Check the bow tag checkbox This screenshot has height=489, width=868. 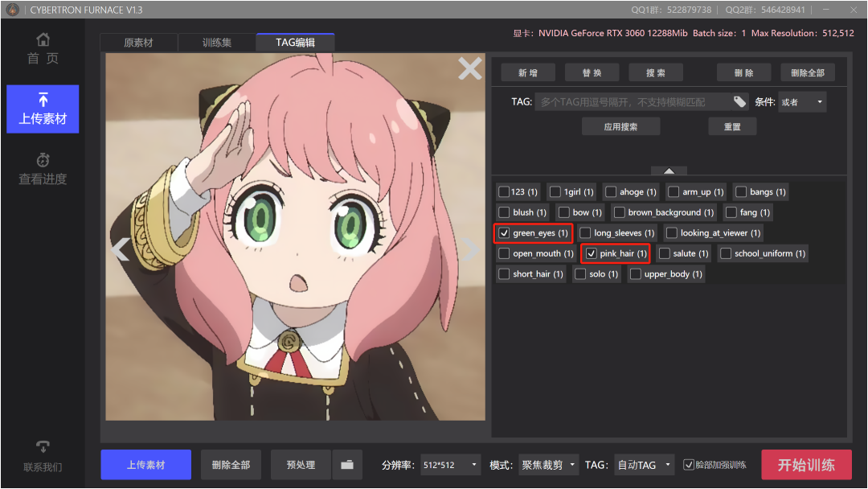tap(563, 212)
